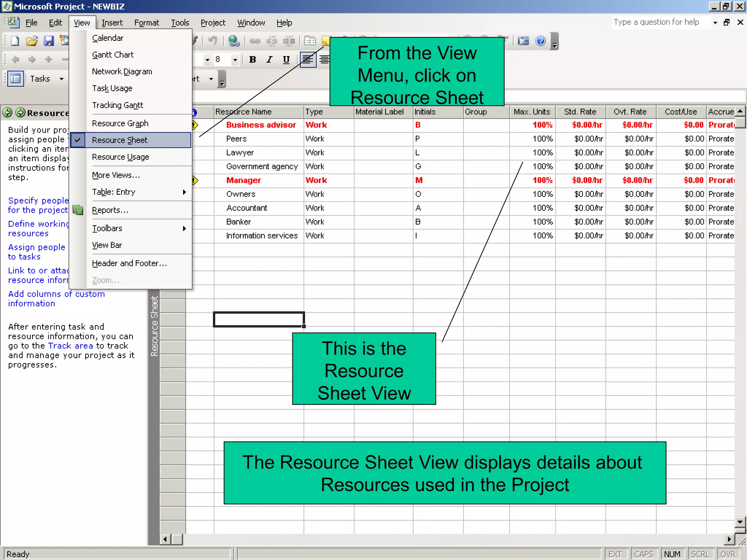Click the restore window icon beside help box

point(727,22)
